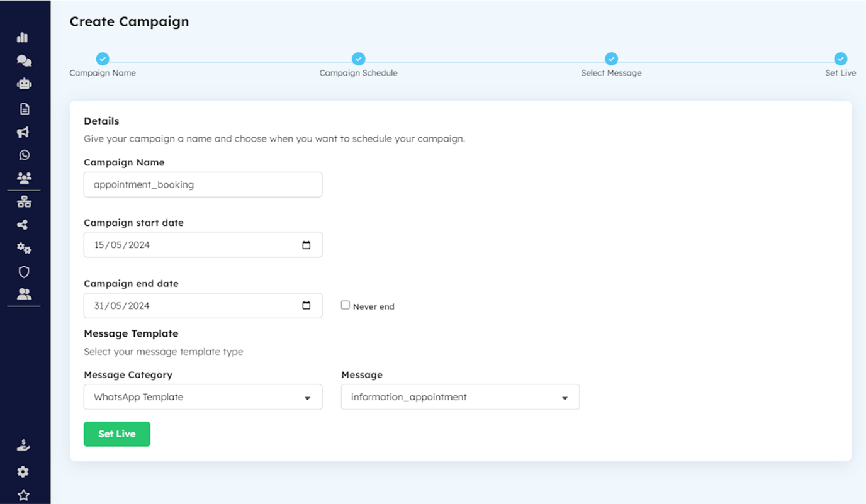Open the flow hierarchy sidebar icon
The width and height of the screenshot is (866, 504).
23,201
